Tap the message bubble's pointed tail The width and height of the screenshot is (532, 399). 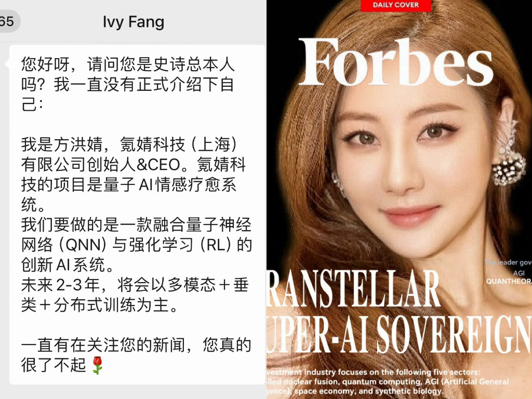pyautogui.click(x=7, y=63)
